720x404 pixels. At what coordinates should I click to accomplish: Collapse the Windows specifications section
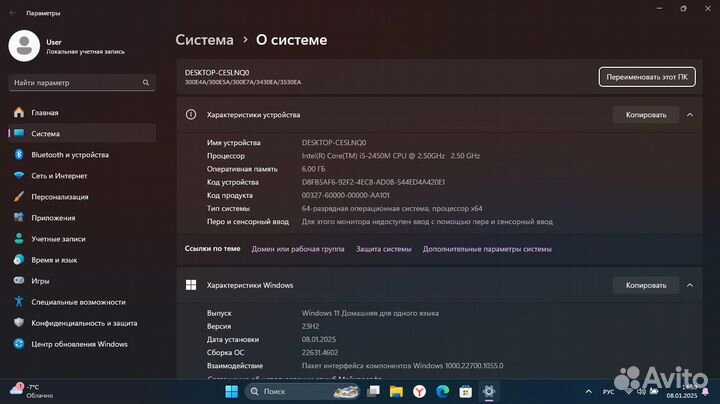click(x=689, y=285)
